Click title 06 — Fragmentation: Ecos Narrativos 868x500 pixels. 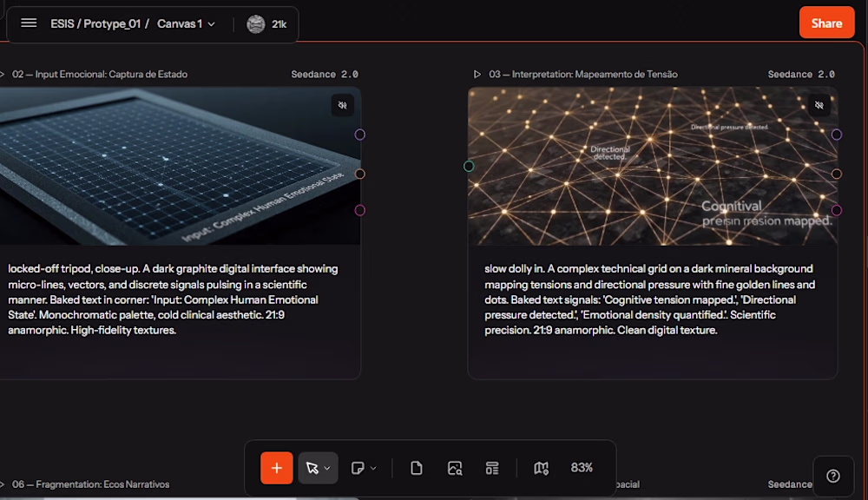[x=91, y=484]
